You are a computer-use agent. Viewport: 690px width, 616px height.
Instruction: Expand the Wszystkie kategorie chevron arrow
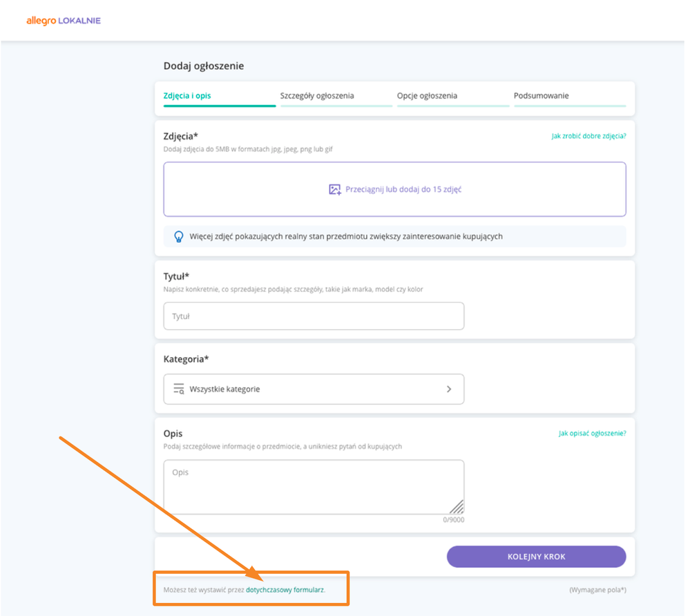[x=449, y=389]
